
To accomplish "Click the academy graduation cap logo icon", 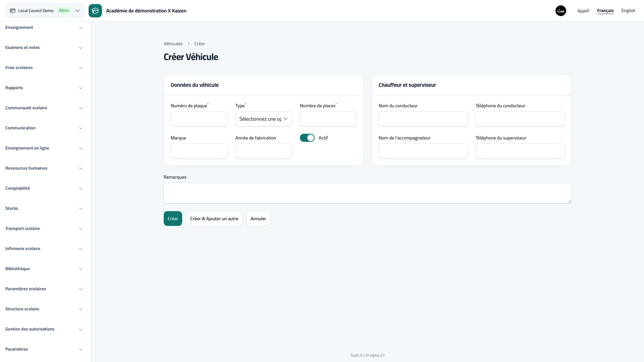I will [x=95, y=11].
